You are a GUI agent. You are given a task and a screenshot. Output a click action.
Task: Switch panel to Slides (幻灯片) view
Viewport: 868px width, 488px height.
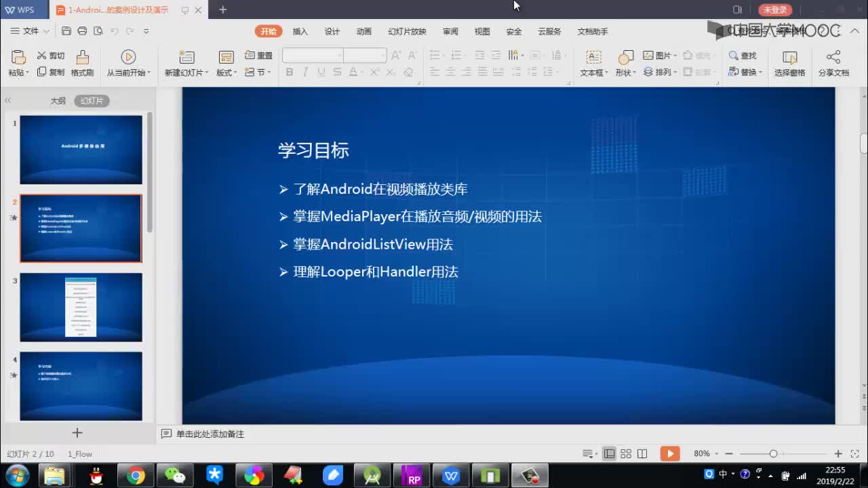[92, 100]
